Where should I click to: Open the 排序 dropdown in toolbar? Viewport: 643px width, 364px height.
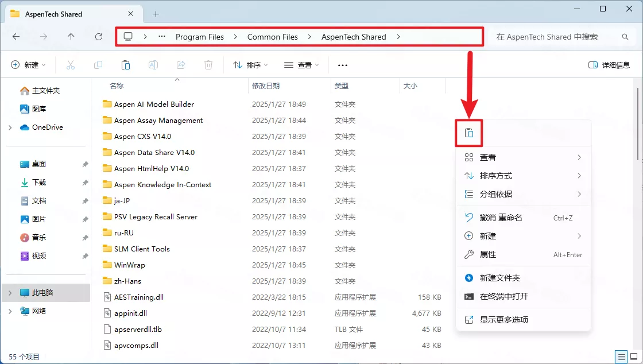pyautogui.click(x=250, y=65)
